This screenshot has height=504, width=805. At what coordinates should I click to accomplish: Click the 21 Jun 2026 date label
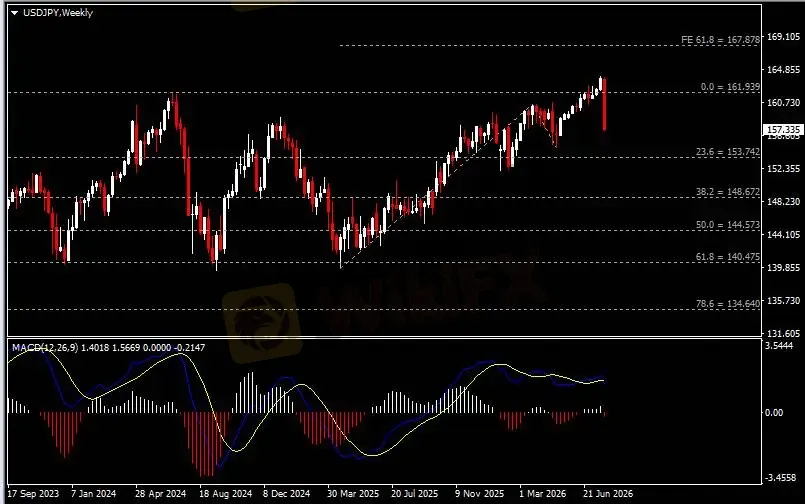click(x=608, y=494)
